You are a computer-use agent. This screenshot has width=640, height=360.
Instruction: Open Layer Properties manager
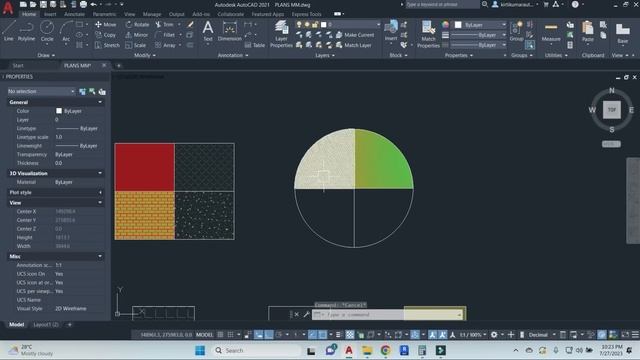(x=281, y=34)
